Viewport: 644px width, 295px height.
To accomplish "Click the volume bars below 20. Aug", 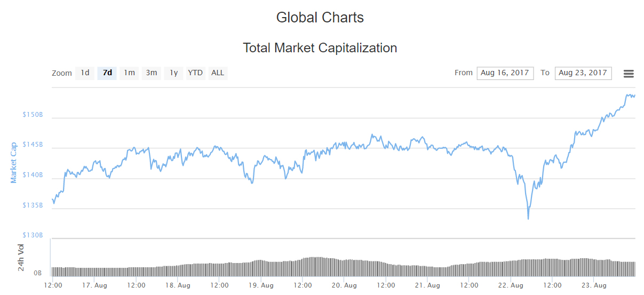I will pos(345,267).
